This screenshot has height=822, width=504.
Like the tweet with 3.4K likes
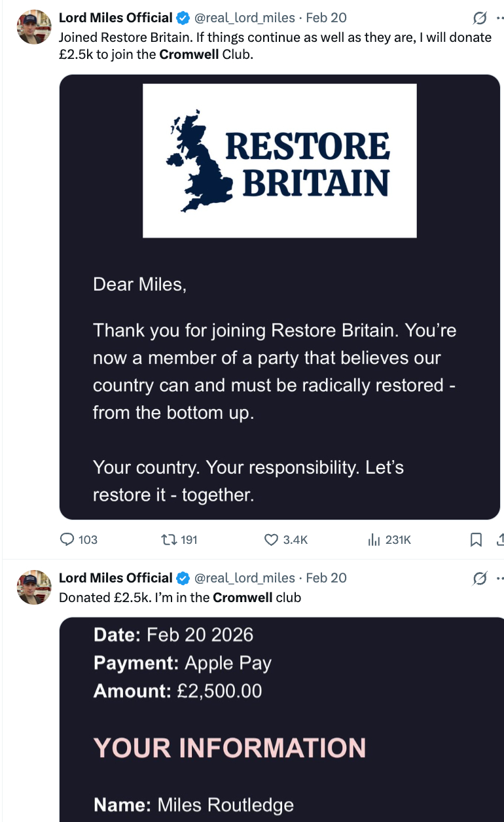272,539
